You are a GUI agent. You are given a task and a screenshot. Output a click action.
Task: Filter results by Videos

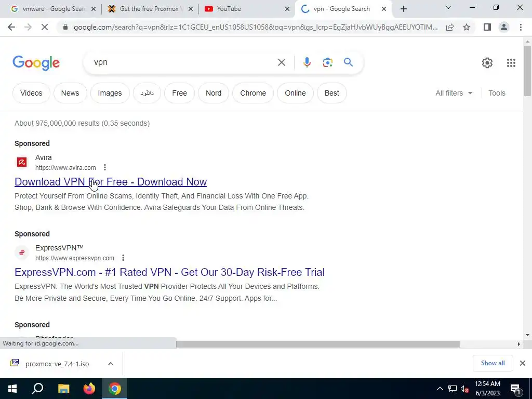point(31,93)
